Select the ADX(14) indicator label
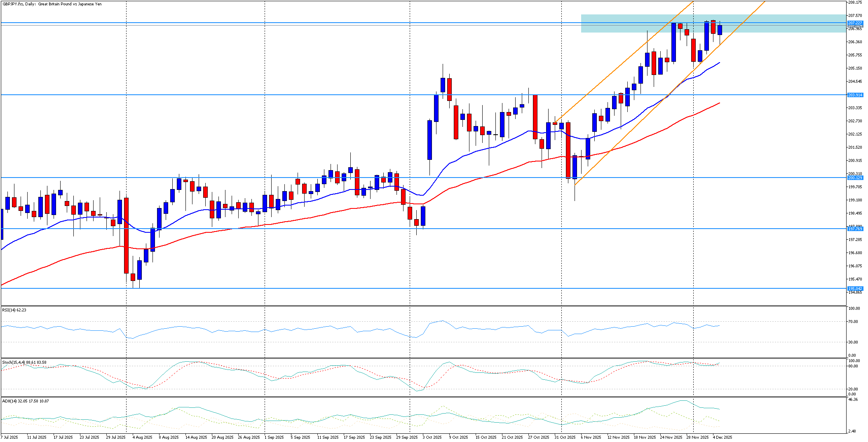Image resolution: width=868 pixels, height=442 pixels. pyautogui.click(x=25, y=401)
